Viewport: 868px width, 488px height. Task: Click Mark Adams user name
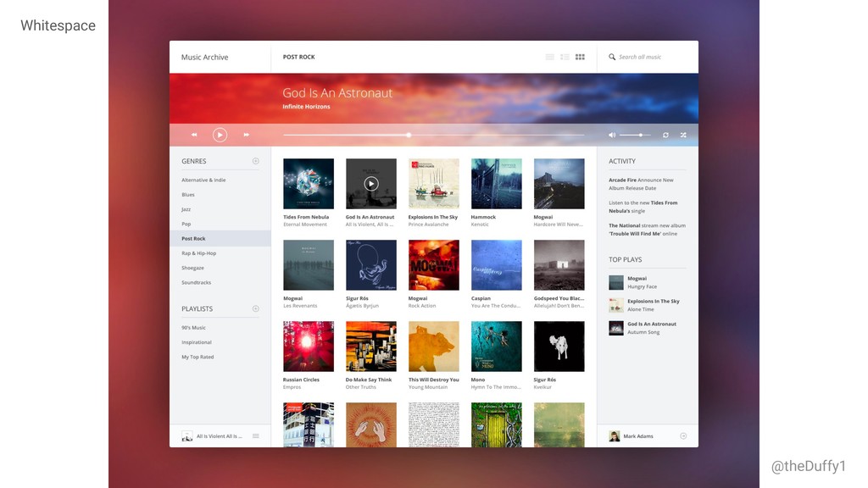(638, 436)
